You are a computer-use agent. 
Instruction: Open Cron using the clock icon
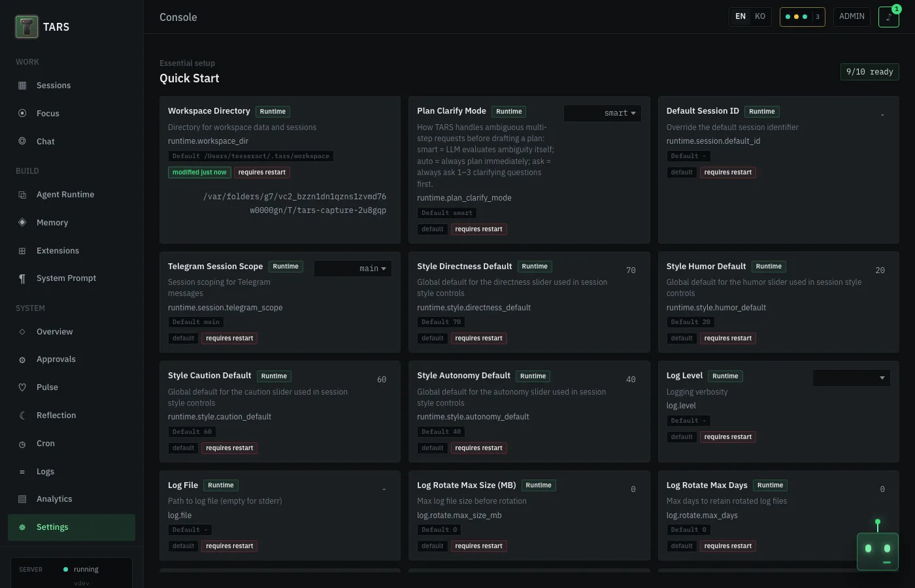click(x=22, y=444)
